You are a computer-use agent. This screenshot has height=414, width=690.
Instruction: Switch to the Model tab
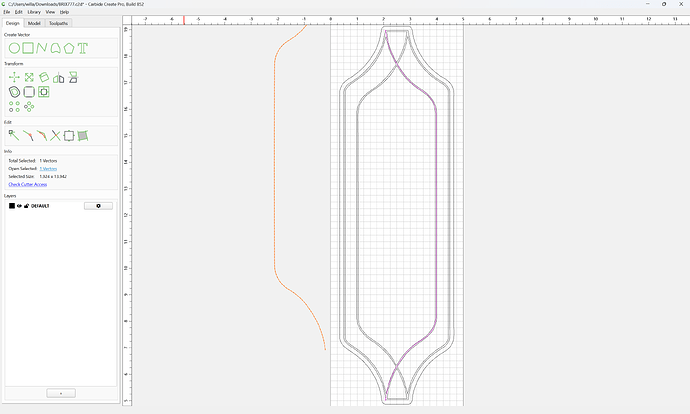click(x=34, y=23)
